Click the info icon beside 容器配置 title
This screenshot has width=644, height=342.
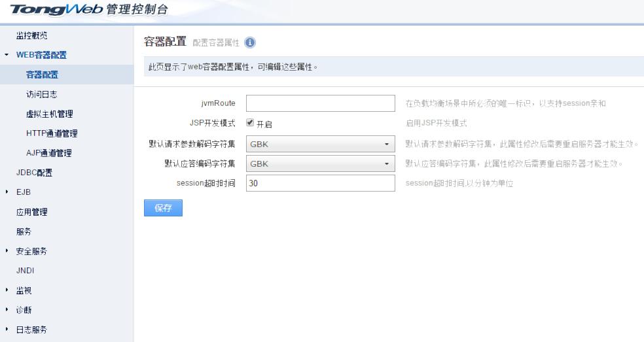[250, 43]
